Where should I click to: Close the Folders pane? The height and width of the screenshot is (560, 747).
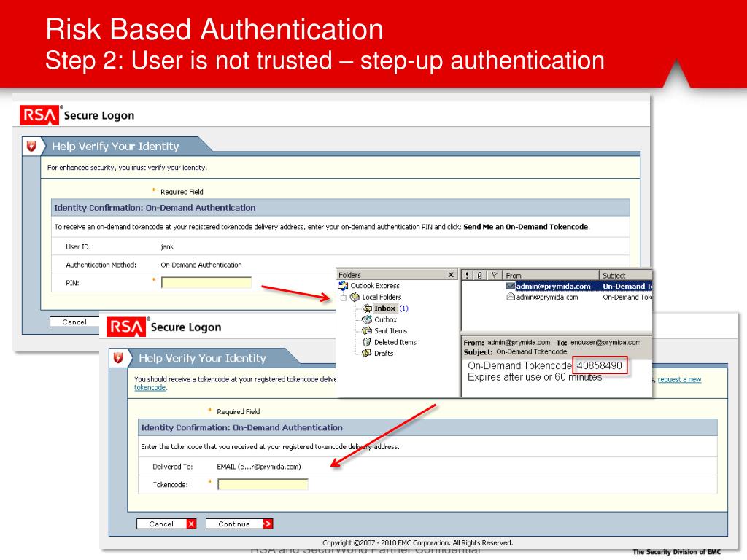point(451,275)
